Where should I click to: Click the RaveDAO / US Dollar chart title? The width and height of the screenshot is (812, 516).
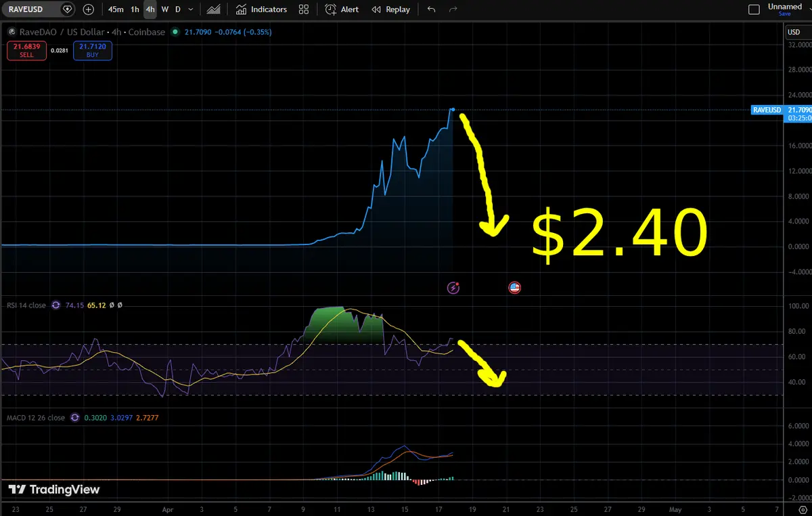click(91, 32)
